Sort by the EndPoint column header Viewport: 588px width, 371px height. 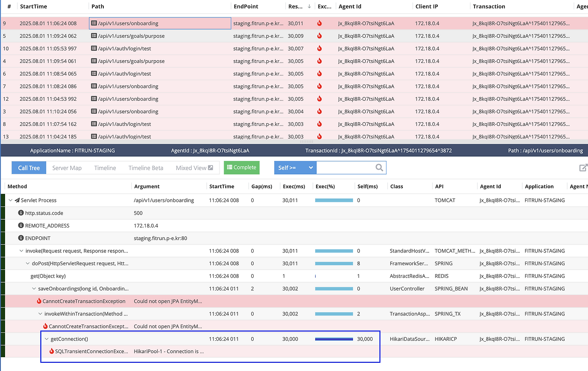pyautogui.click(x=246, y=6)
